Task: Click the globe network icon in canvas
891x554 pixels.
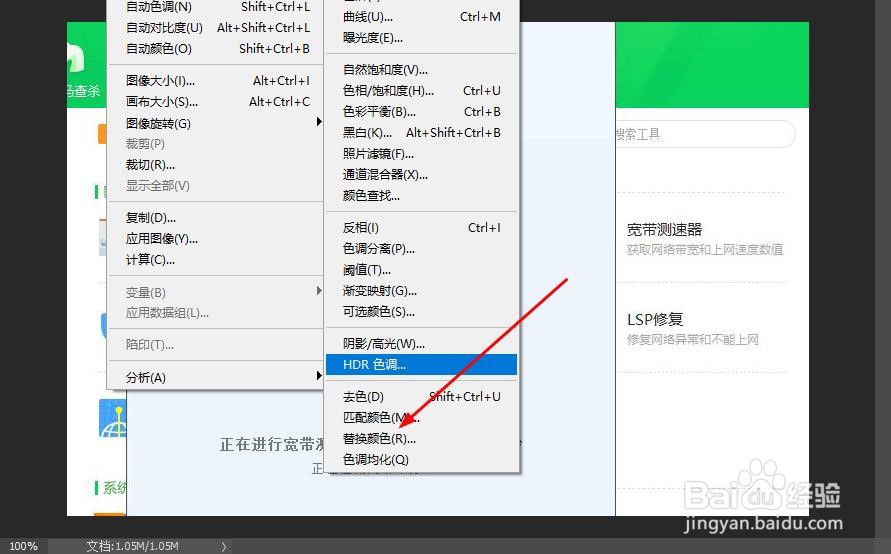Action: tap(113, 418)
